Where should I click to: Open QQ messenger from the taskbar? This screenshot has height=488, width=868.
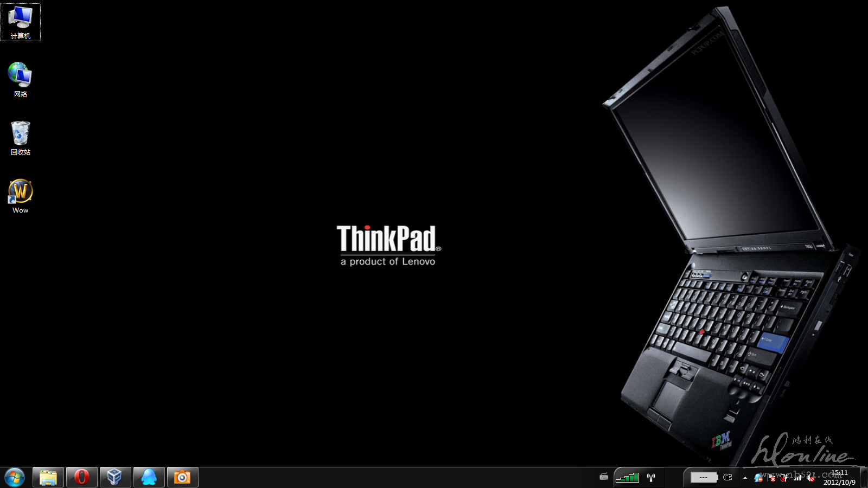[149, 478]
